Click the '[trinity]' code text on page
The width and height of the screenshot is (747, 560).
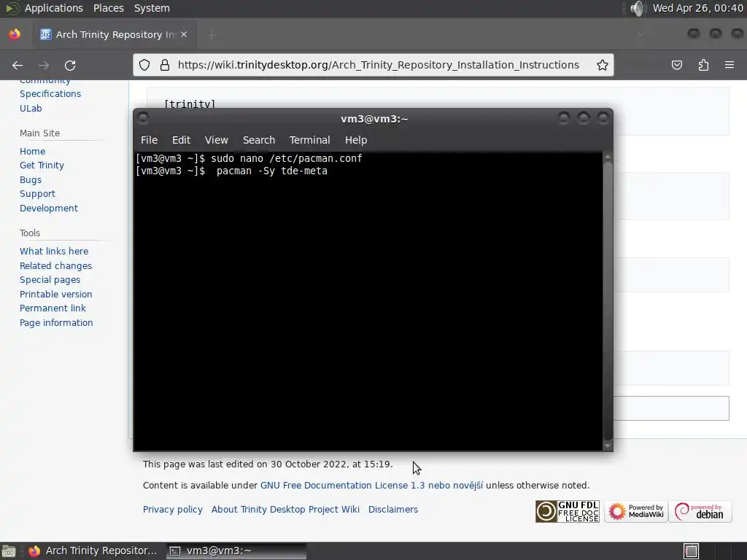[x=190, y=104]
